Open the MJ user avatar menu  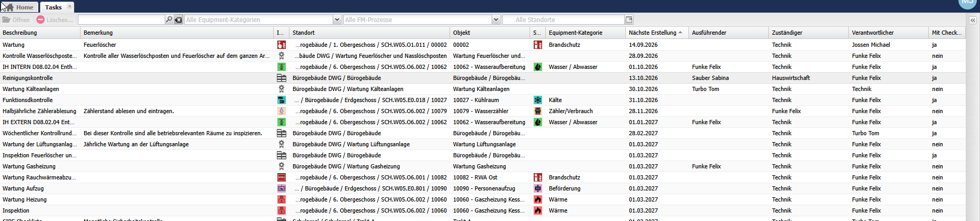click(967, 3)
